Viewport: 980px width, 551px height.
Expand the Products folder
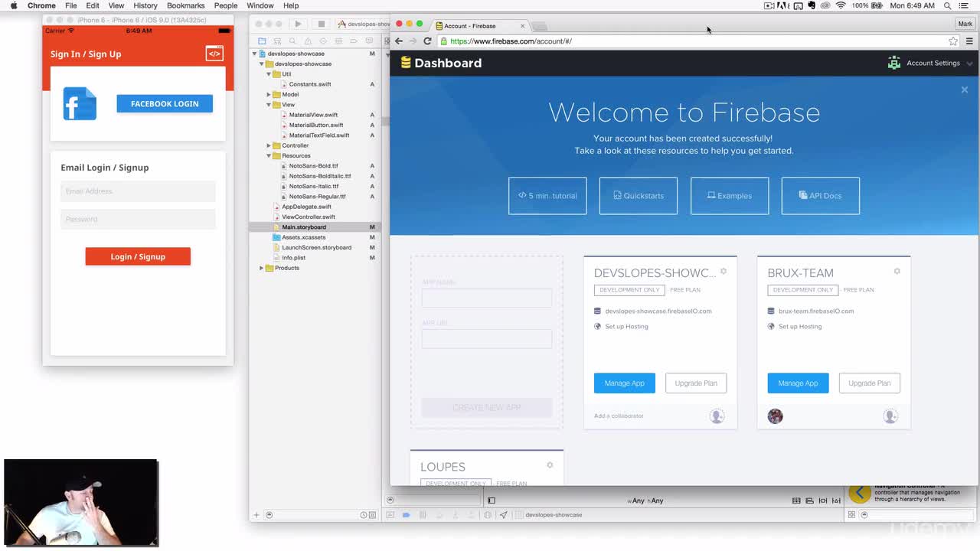pyautogui.click(x=262, y=268)
